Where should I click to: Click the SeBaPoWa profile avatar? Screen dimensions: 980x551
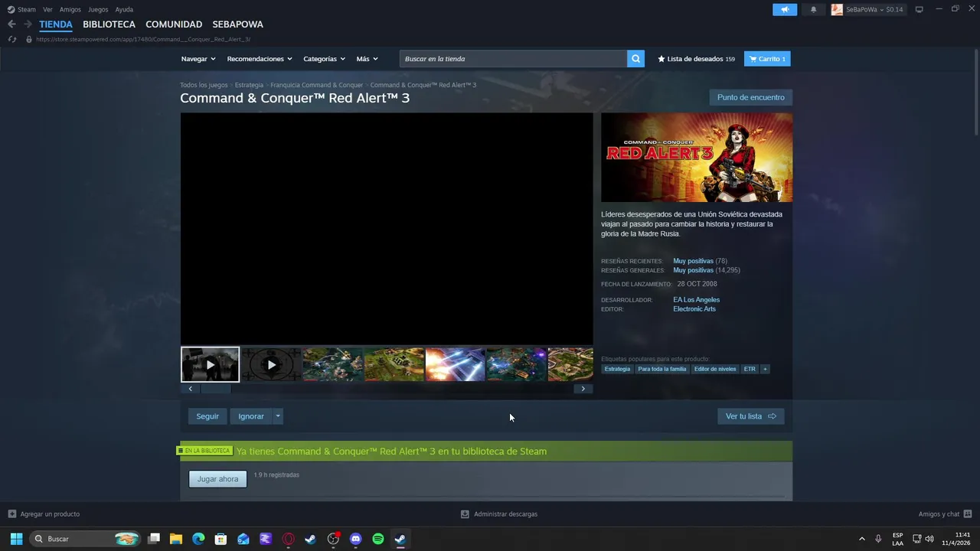pyautogui.click(x=837, y=9)
